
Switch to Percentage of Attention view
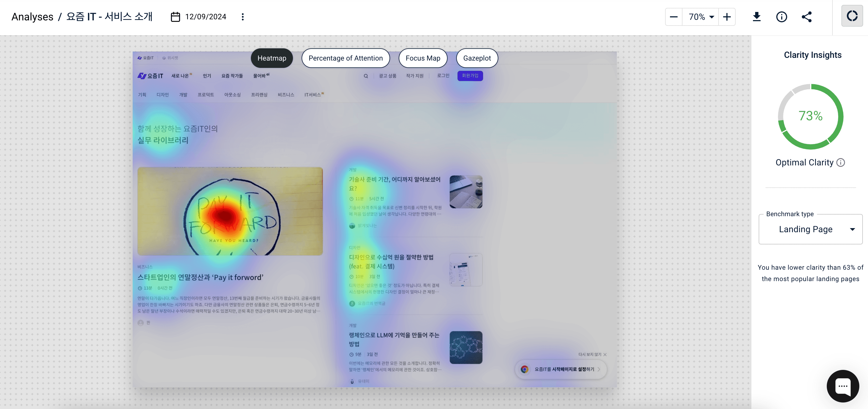(345, 58)
